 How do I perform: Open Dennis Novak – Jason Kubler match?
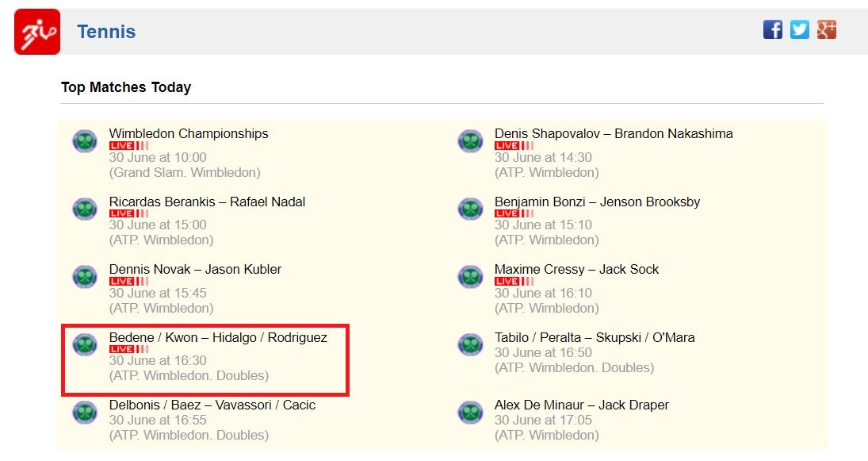[196, 269]
